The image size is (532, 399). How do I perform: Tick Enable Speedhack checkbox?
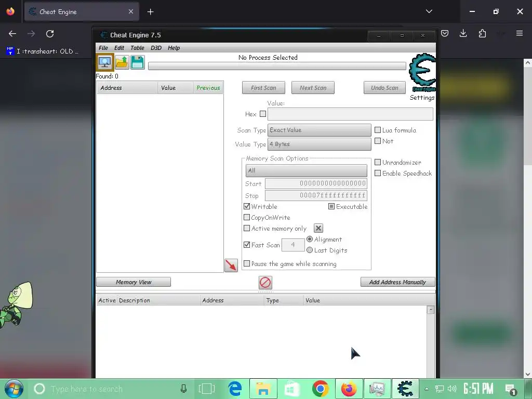(378, 173)
